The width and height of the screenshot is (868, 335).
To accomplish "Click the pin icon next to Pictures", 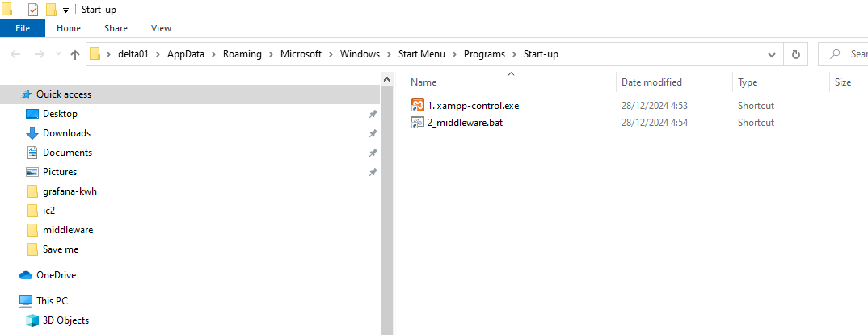I will [373, 172].
